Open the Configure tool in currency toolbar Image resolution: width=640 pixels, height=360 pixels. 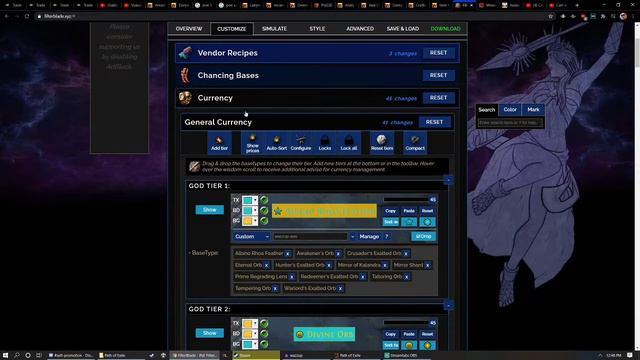pos(301,142)
